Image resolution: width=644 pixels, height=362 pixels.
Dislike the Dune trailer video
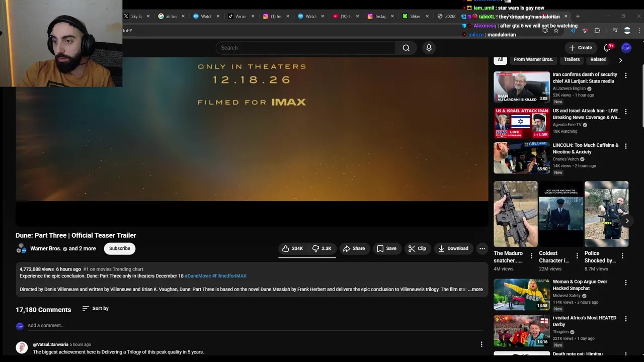coord(322,248)
